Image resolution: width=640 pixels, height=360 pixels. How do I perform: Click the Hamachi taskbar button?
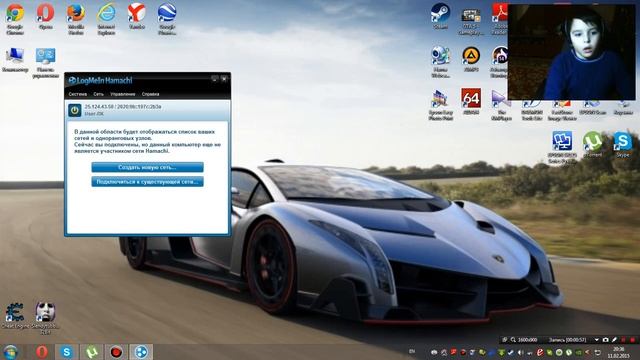tap(141, 352)
